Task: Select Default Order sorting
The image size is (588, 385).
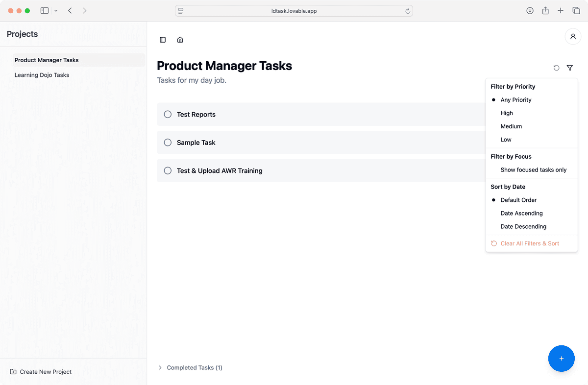Action: [532, 200]
